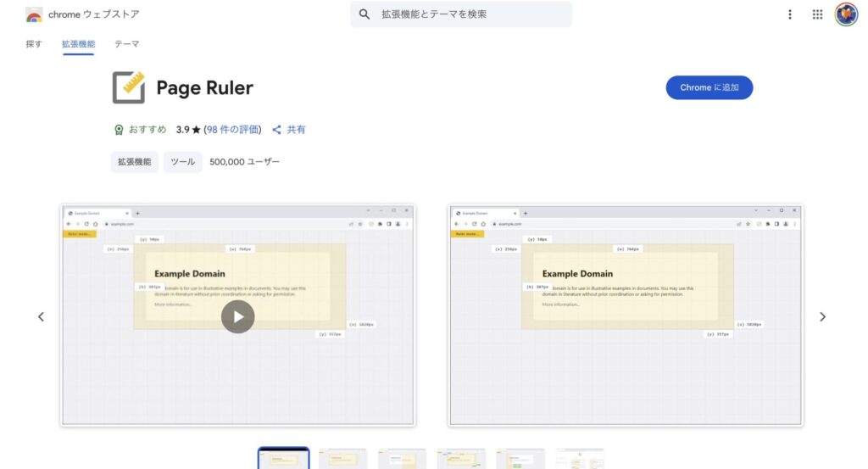Select the first carousel thumbnail

pos(283,459)
